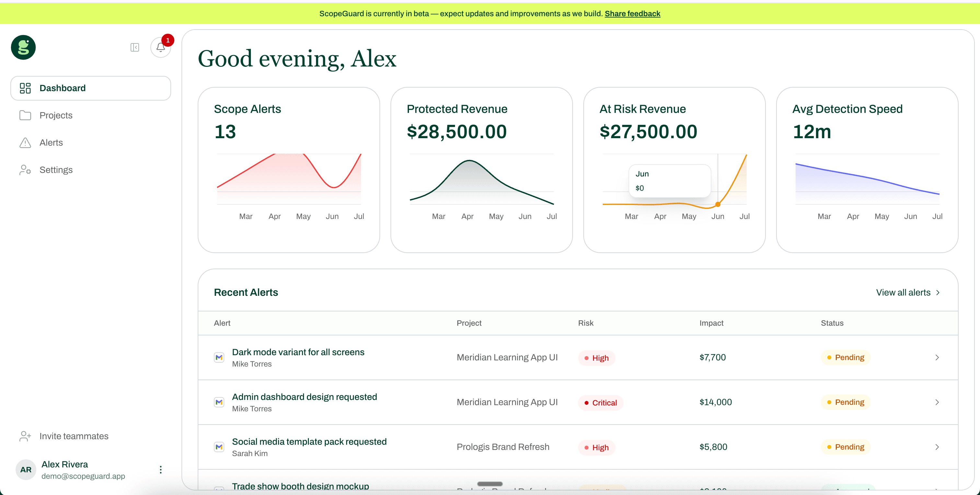This screenshot has width=980, height=495.
Task: Open the notifications bell
Action: (x=160, y=48)
